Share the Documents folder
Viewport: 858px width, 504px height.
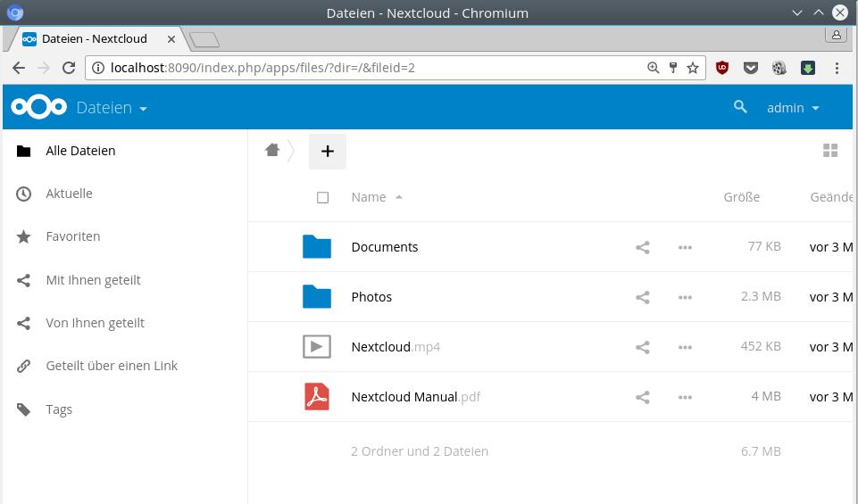(643, 247)
